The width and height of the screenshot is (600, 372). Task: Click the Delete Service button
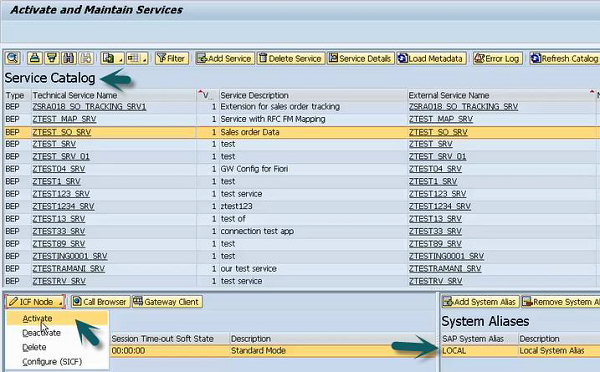[x=291, y=58]
